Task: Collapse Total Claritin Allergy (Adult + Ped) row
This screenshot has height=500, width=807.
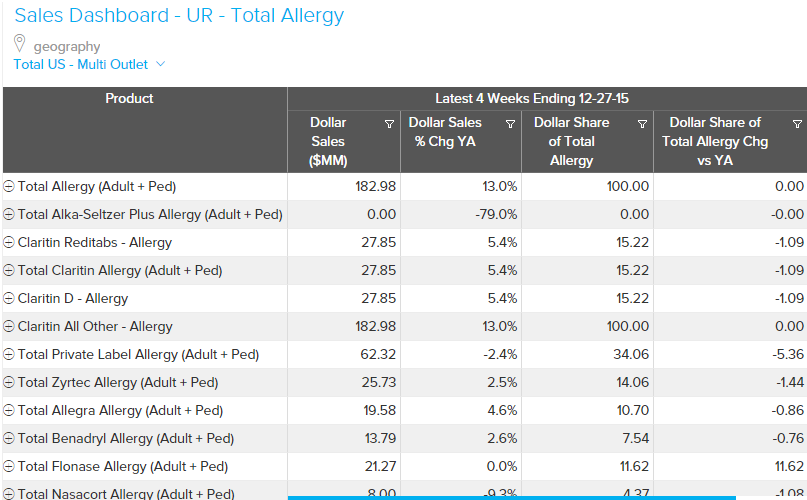Action: (x=9, y=271)
